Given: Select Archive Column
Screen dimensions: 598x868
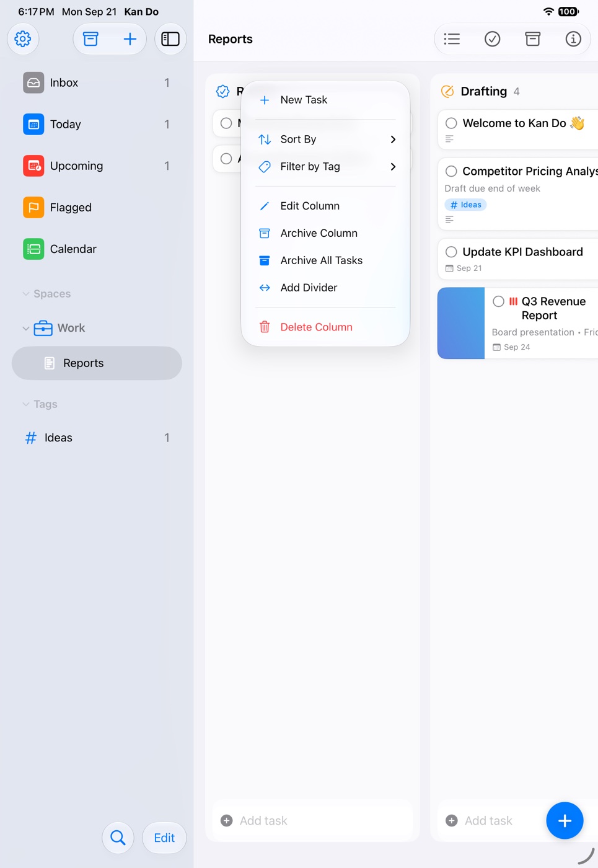Looking at the screenshot, I should pos(326,233).
